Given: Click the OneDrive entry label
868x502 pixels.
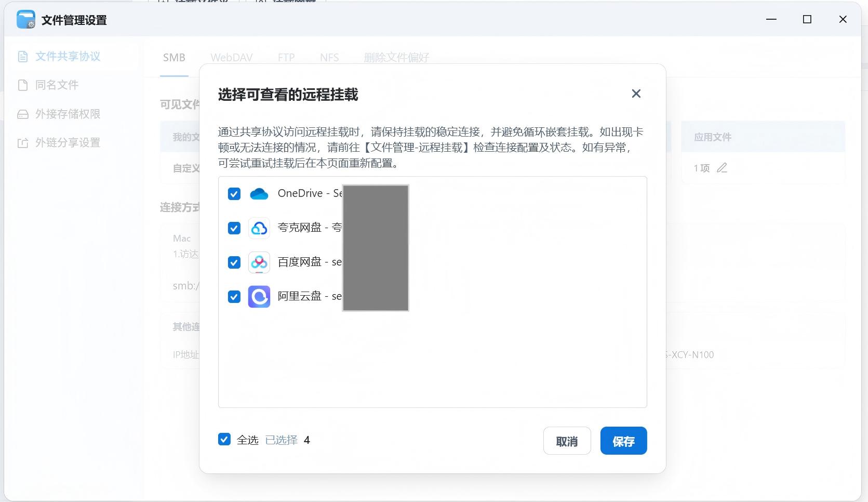Looking at the screenshot, I should tap(310, 193).
